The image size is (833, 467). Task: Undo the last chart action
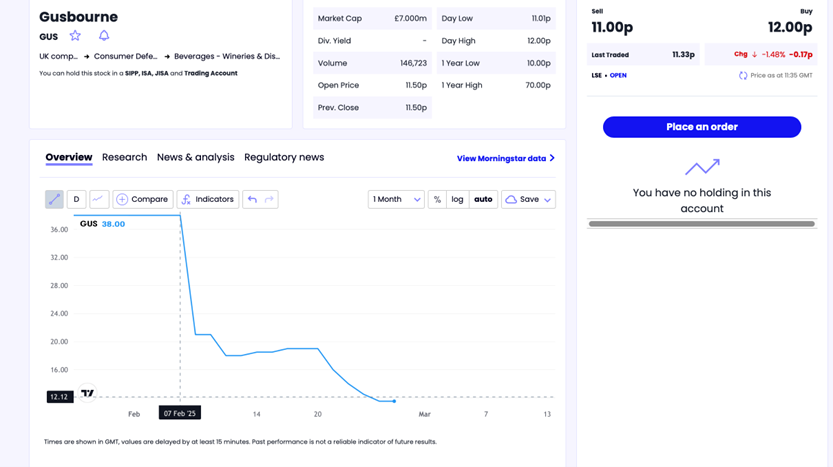(252, 199)
